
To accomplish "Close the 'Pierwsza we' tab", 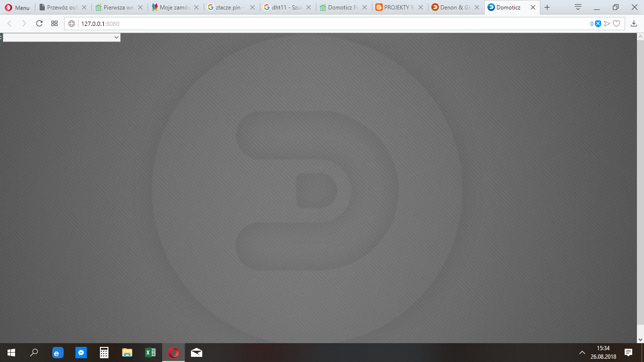I will click(x=140, y=8).
